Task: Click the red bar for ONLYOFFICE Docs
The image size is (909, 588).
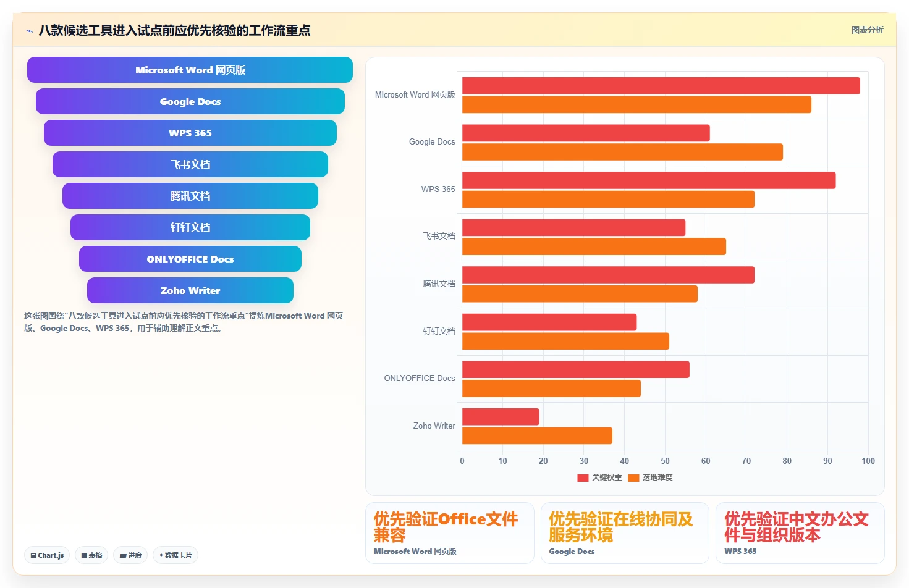Action: coord(576,369)
